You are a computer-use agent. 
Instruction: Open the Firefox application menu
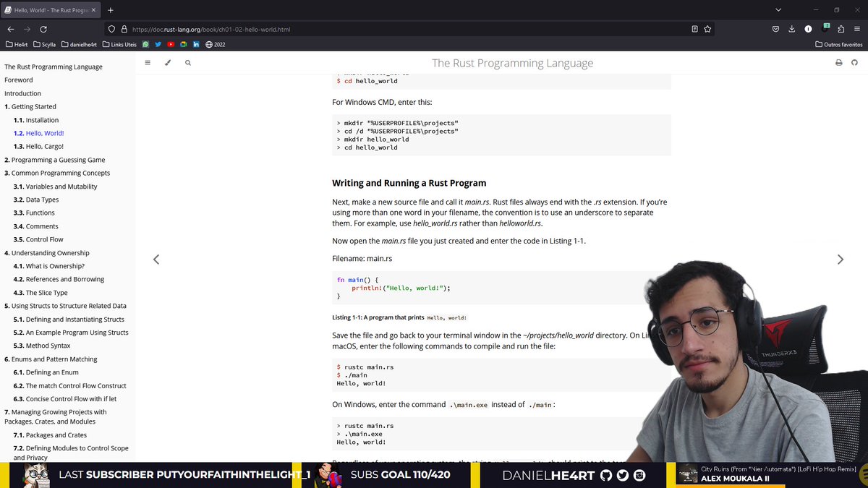coord(858,28)
